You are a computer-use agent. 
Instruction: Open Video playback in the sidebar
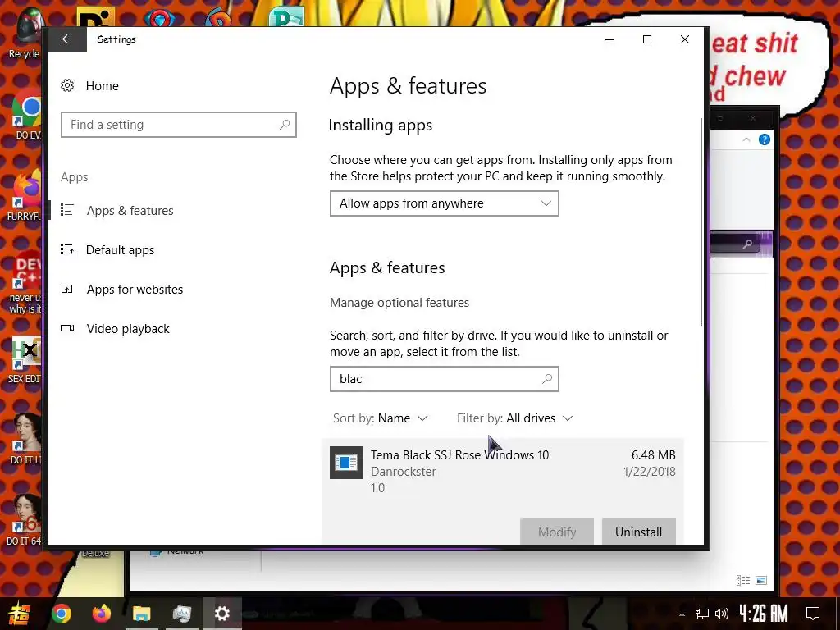[x=128, y=329]
